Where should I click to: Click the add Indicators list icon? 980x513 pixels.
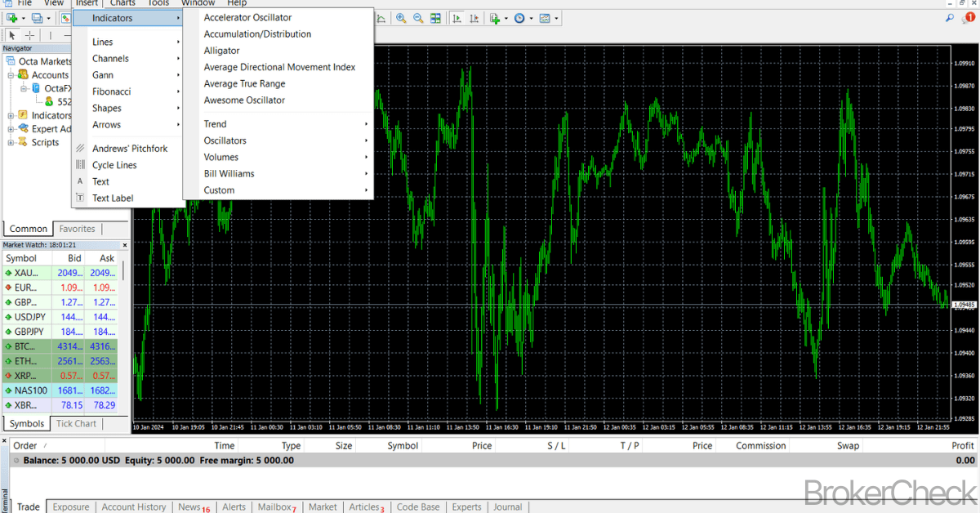click(x=495, y=18)
